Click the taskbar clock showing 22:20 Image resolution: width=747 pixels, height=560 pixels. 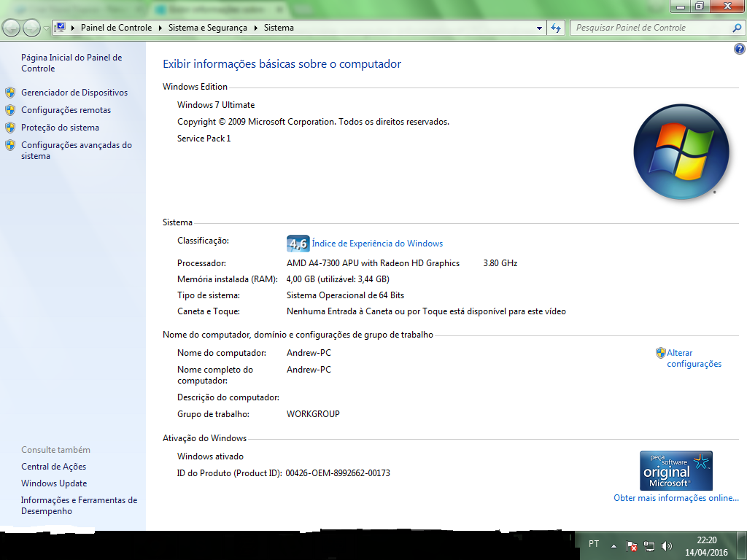706,546
